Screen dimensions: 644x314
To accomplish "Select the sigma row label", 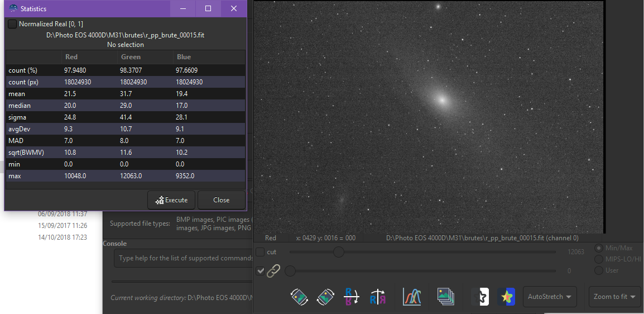I will click(x=17, y=117).
